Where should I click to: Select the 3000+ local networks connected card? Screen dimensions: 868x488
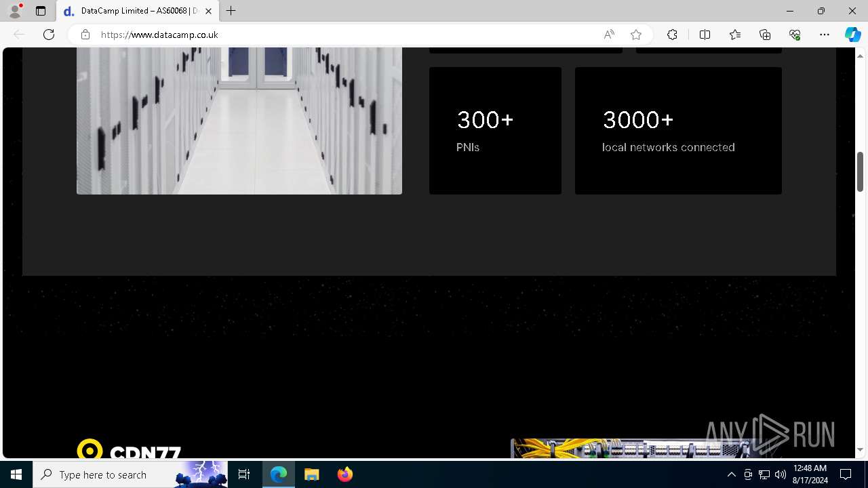(x=678, y=131)
